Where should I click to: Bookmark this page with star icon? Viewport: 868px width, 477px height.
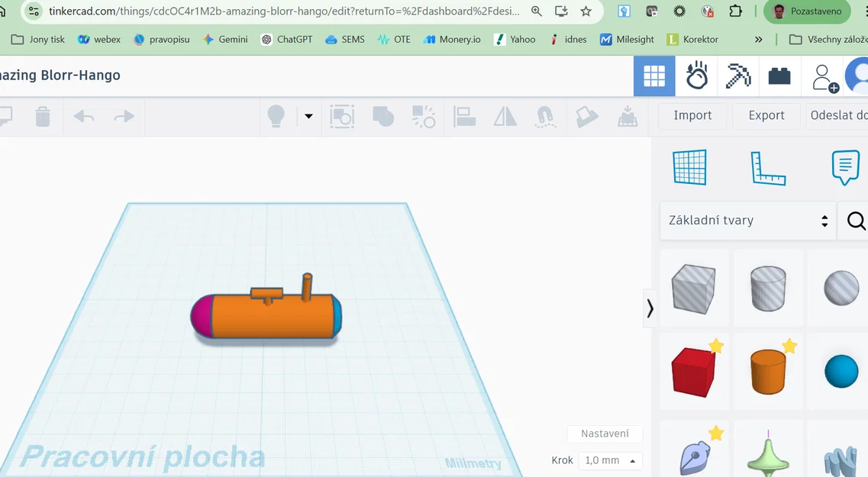tap(586, 11)
